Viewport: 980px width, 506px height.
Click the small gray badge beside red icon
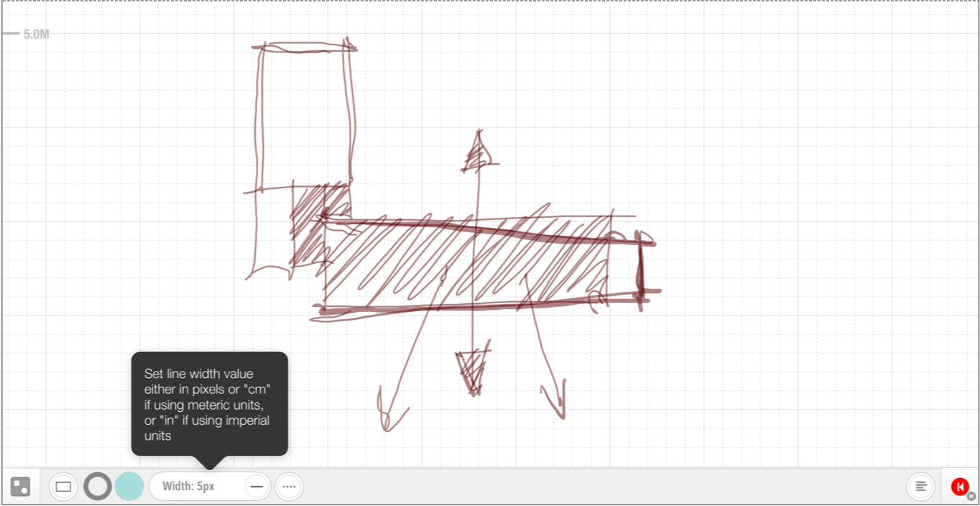971,495
